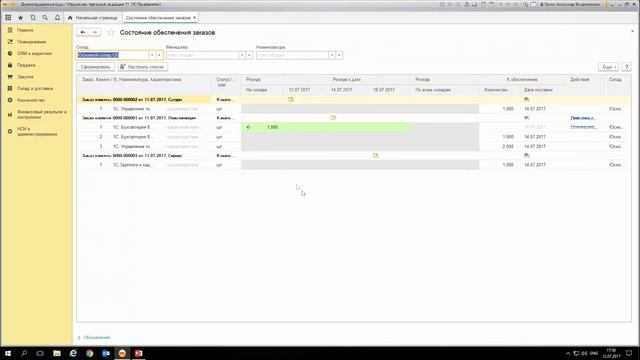Click the По всем складам column header
640x360 pixels.
coord(433,90)
